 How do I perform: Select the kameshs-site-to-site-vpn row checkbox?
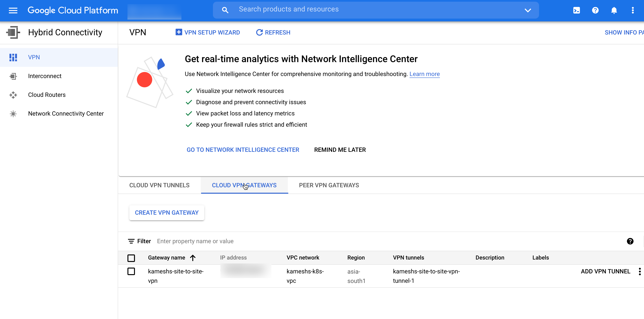(131, 272)
